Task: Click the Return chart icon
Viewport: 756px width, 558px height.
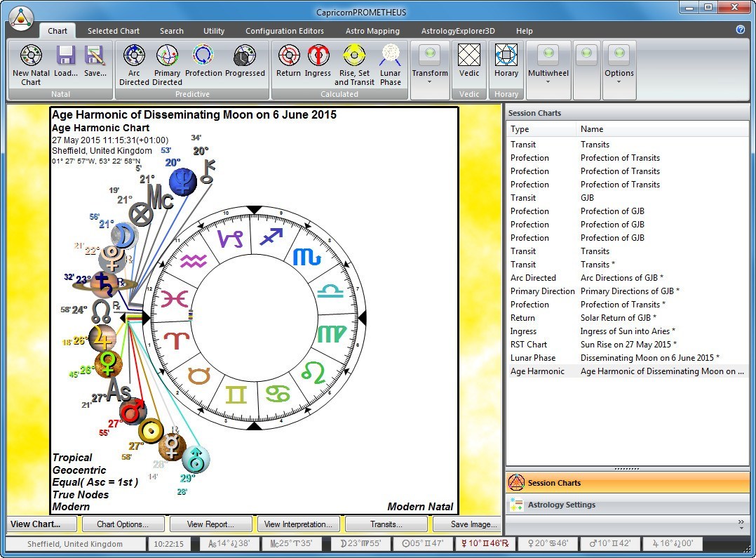Action: tap(289, 55)
